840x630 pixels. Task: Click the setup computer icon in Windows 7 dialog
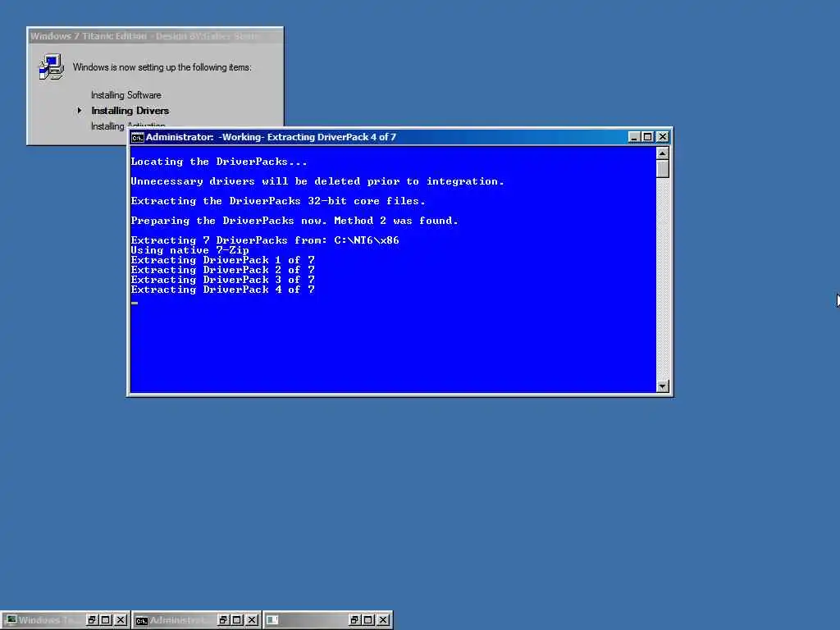click(x=51, y=67)
